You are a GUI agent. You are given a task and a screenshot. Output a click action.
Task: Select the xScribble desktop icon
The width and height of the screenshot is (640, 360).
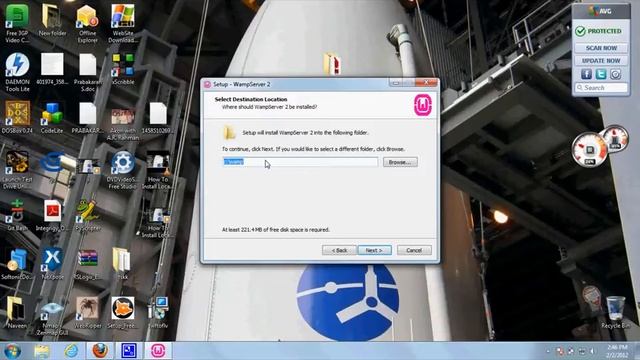tap(123, 69)
